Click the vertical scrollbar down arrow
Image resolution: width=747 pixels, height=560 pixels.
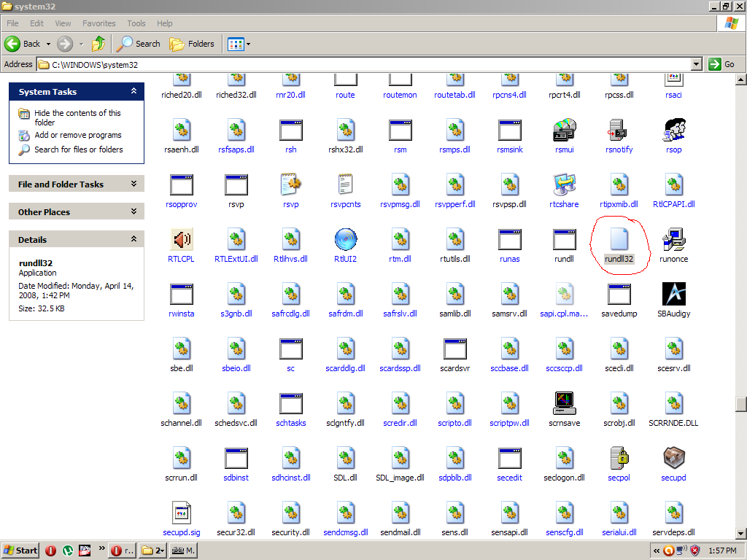[741, 534]
